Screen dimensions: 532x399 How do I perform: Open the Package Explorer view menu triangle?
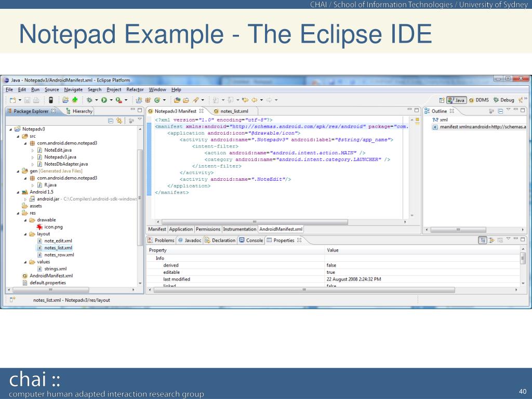[140, 119]
